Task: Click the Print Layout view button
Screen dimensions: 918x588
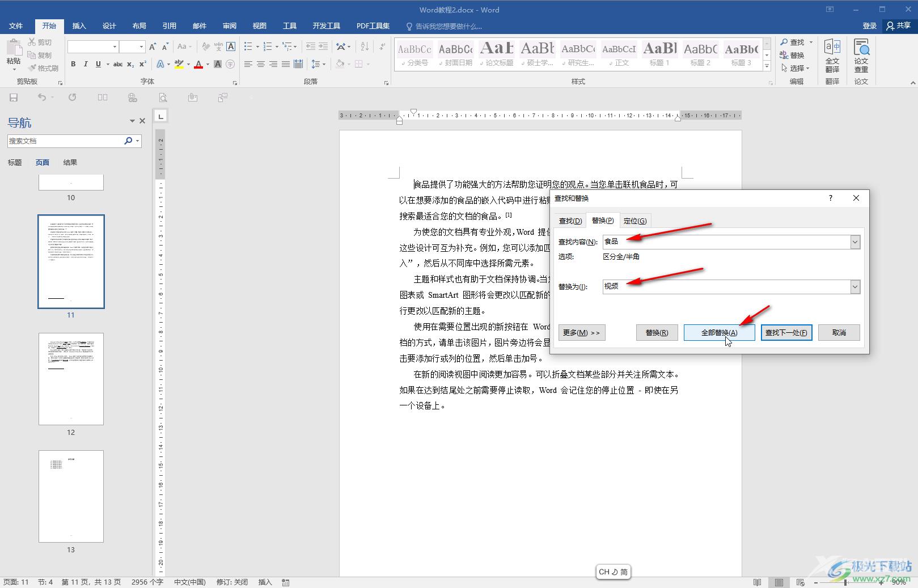Action: point(779,582)
